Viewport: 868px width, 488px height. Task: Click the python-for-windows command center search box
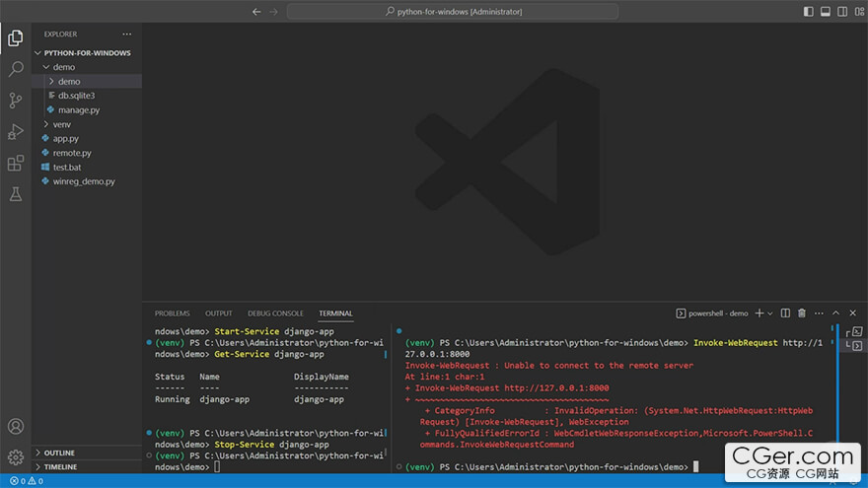pos(454,12)
